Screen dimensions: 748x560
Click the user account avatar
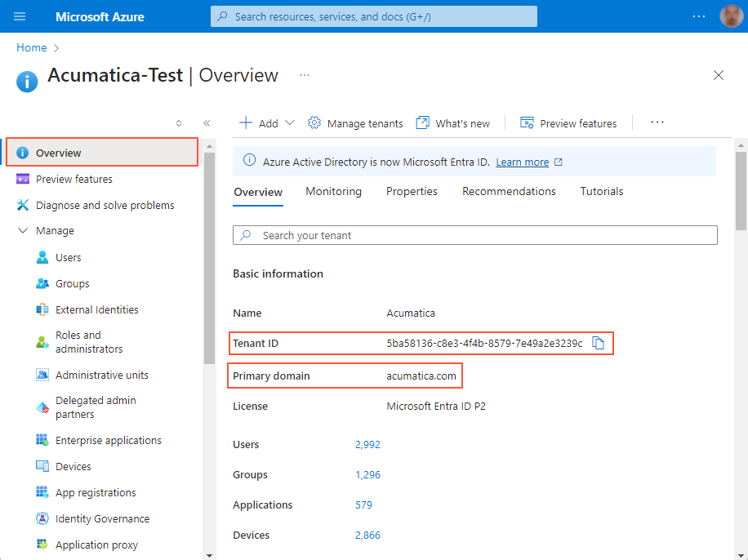point(731,16)
